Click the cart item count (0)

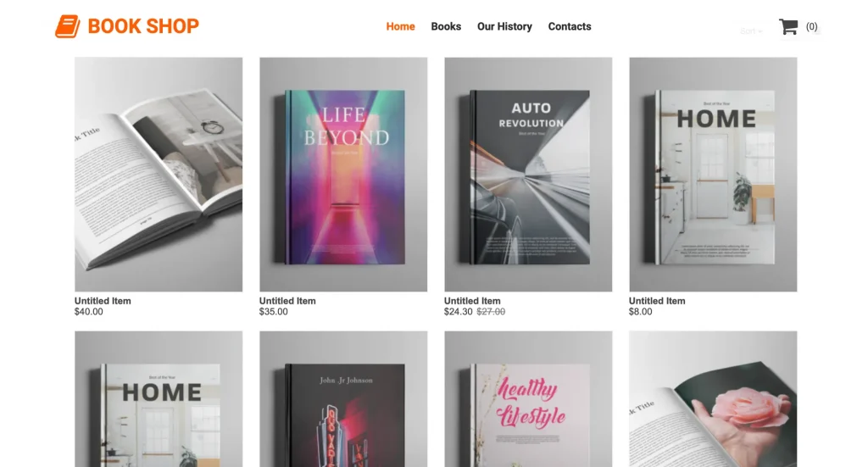pos(811,26)
